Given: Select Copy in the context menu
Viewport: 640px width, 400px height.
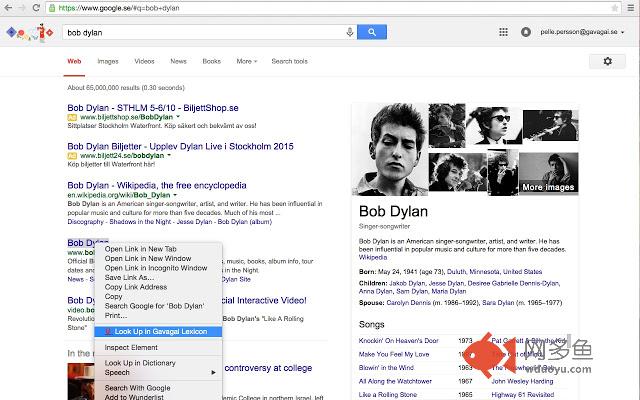Looking at the screenshot, I should click(158, 296).
